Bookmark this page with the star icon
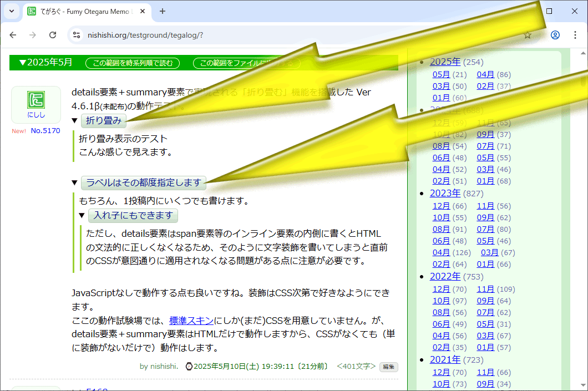The image size is (588, 391). [x=527, y=35]
